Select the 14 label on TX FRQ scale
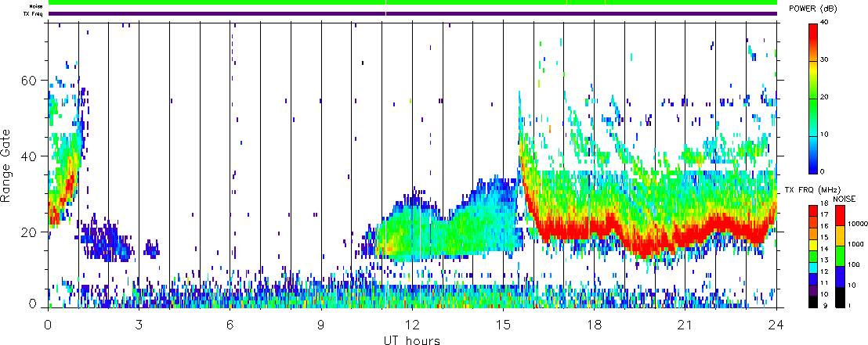Screen dimensions: 868x345 click(825, 250)
